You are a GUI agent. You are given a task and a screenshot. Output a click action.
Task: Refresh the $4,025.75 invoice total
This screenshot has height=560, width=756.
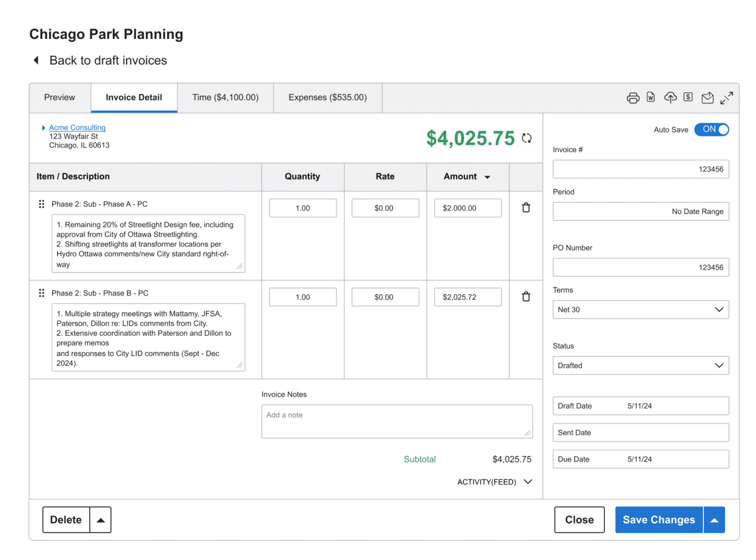point(526,138)
